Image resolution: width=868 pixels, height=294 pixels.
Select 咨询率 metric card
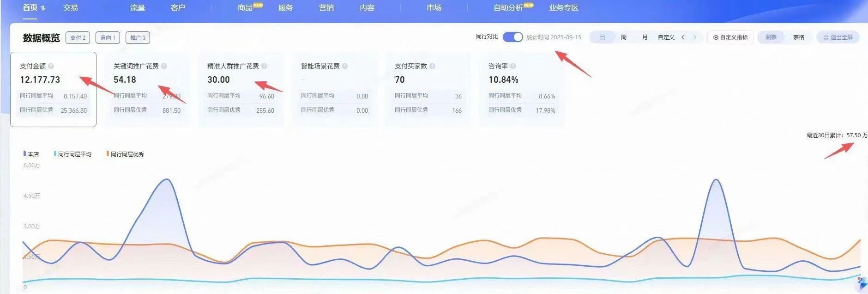point(522,89)
